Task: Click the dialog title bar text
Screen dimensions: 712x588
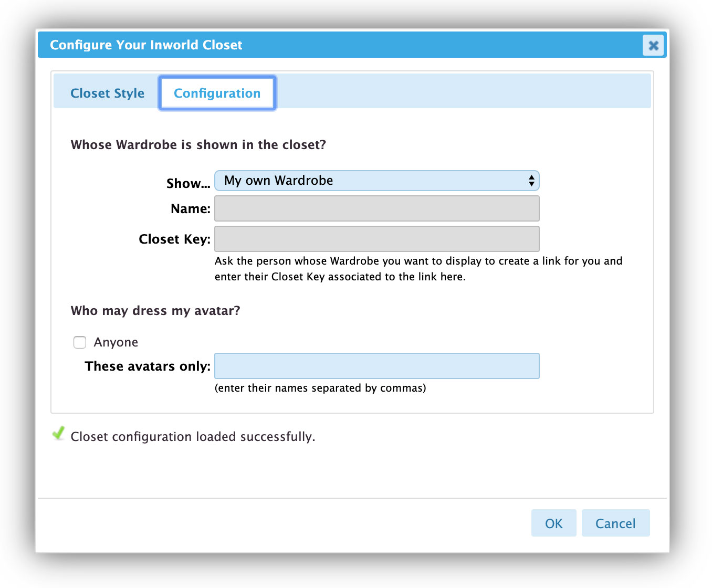Action: pyautogui.click(x=146, y=45)
